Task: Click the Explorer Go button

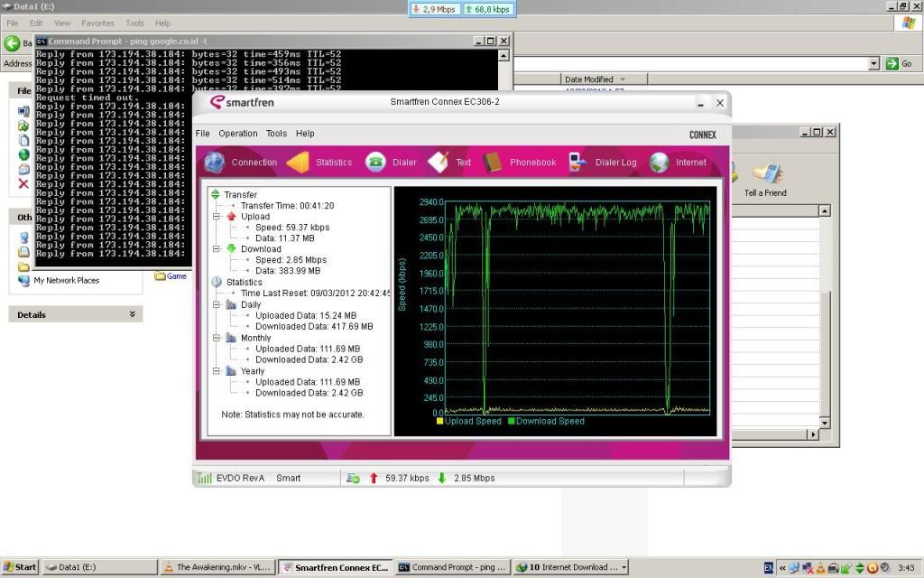Action: click(x=900, y=64)
